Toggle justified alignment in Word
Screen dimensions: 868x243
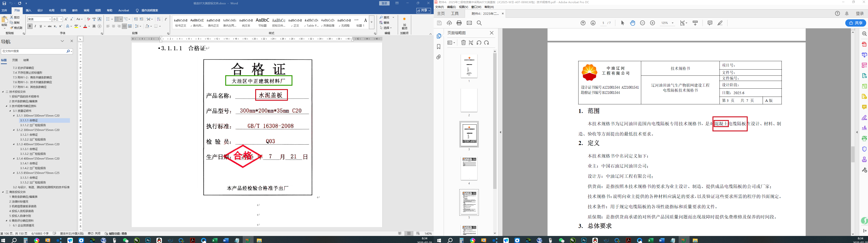[x=124, y=26]
